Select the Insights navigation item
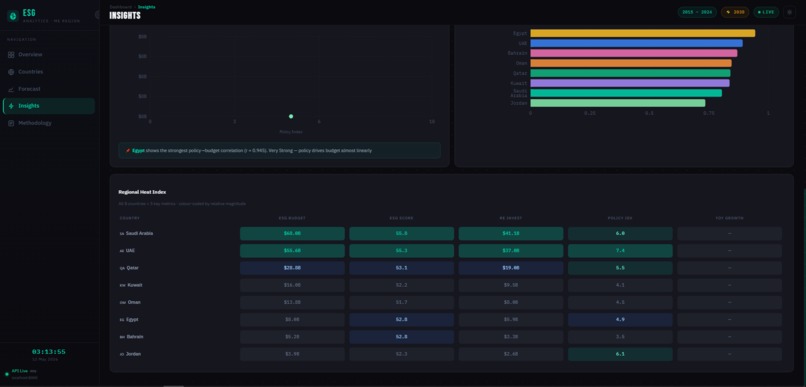The height and width of the screenshot is (387, 806). [49, 106]
